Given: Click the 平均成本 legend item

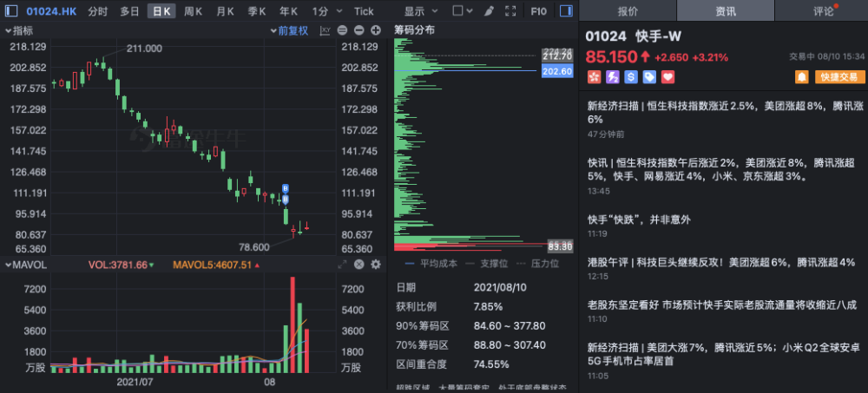Looking at the screenshot, I should point(432,264).
